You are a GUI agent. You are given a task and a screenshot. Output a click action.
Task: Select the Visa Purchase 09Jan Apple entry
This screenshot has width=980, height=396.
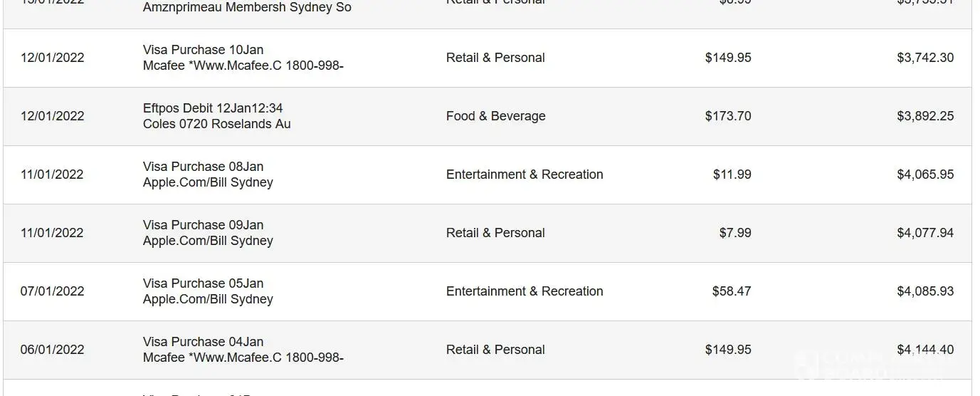[208, 233]
